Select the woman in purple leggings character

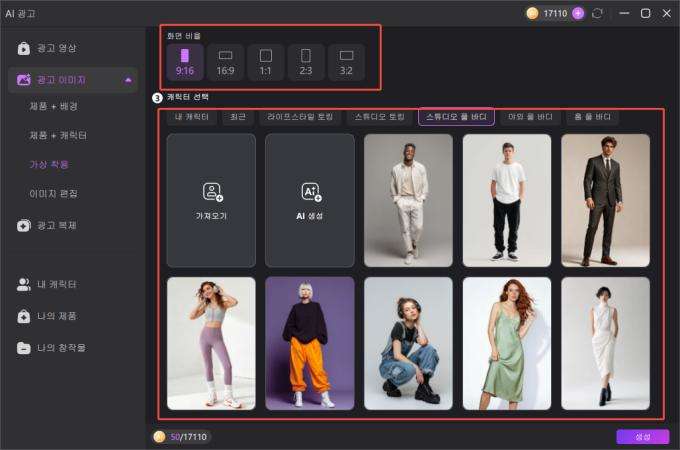tap(211, 343)
